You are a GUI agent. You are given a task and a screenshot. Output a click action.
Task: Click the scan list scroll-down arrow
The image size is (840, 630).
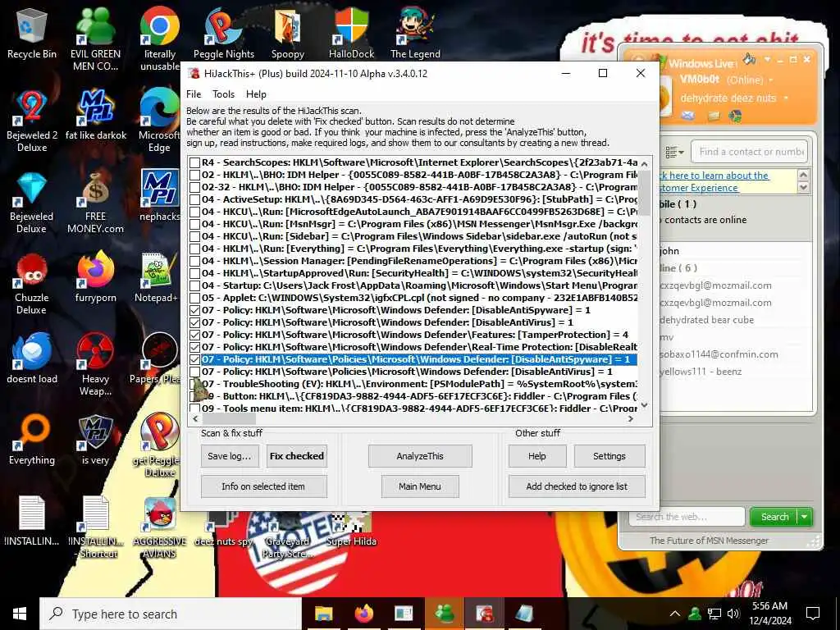coord(645,405)
